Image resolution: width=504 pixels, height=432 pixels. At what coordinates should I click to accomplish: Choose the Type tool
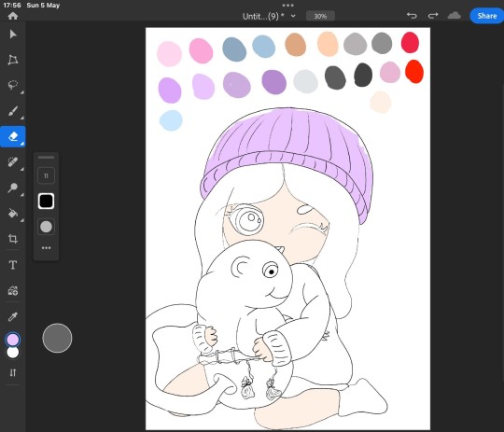click(13, 265)
